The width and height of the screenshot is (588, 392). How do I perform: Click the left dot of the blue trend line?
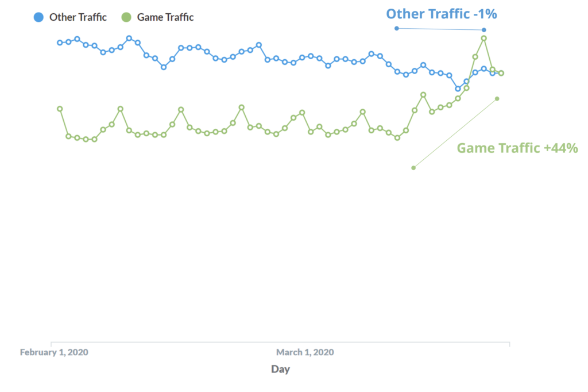point(396,28)
